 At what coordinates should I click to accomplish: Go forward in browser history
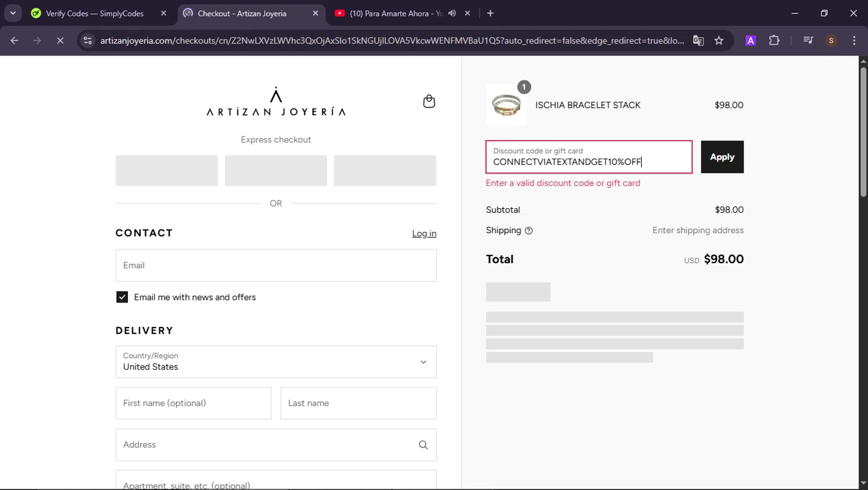pyautogui.click(x=37, y=40)
